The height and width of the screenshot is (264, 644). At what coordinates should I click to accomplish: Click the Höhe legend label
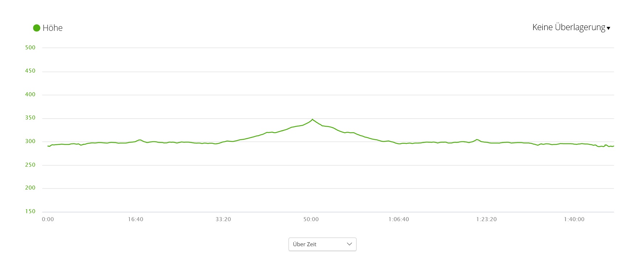point(53,28)
